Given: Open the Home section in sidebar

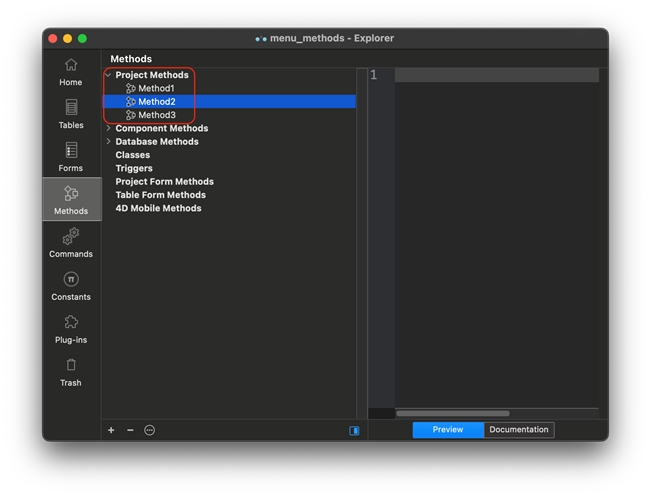Looking at the screenshot, I should coord(71,71).
